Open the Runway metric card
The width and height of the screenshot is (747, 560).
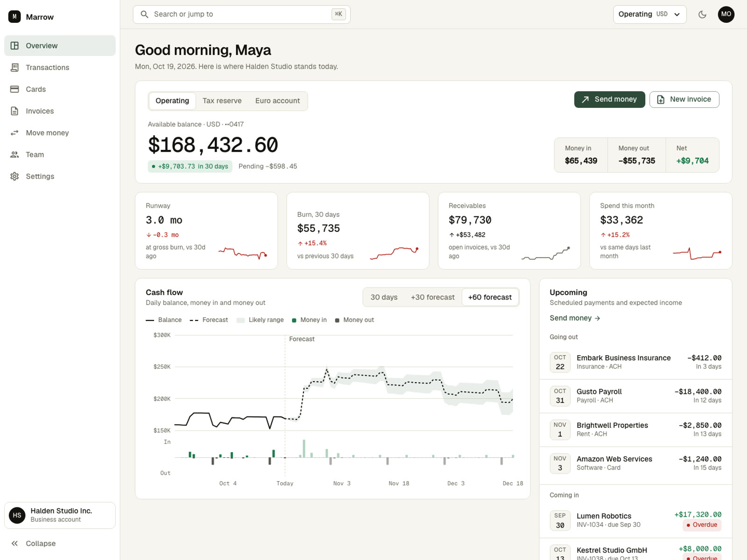206,231
